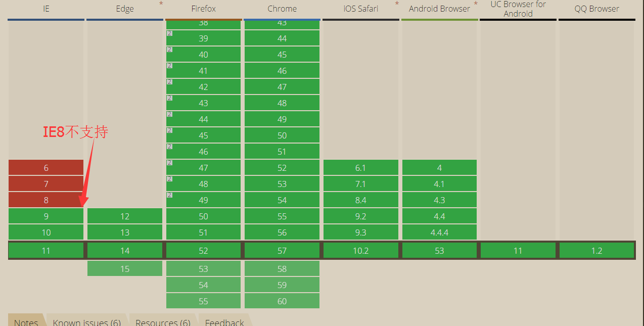Click the QQ Browser column header
This screenshot has height=326, width=644.
pyautogui.click(x=597, y=9)
